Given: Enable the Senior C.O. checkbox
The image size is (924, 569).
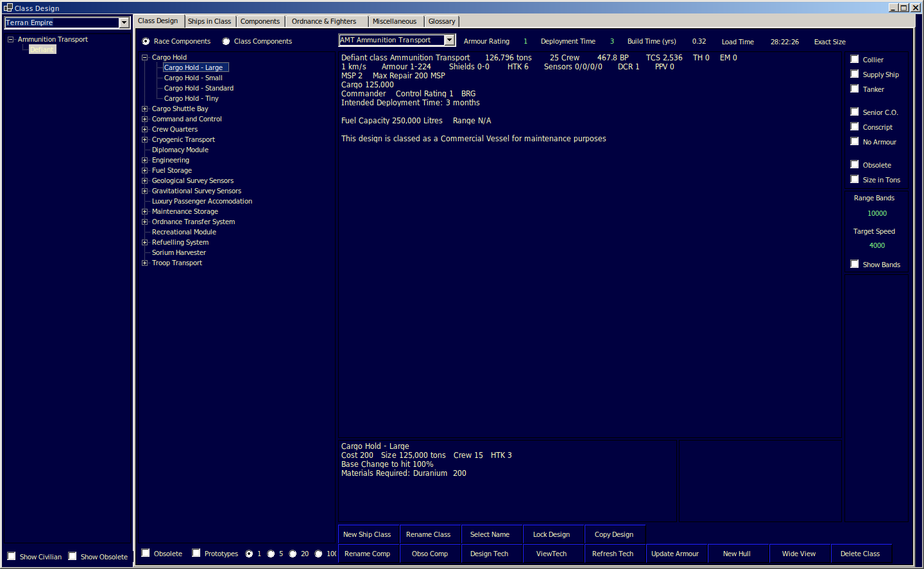Looking at the screenshot, I should point(855,112).
